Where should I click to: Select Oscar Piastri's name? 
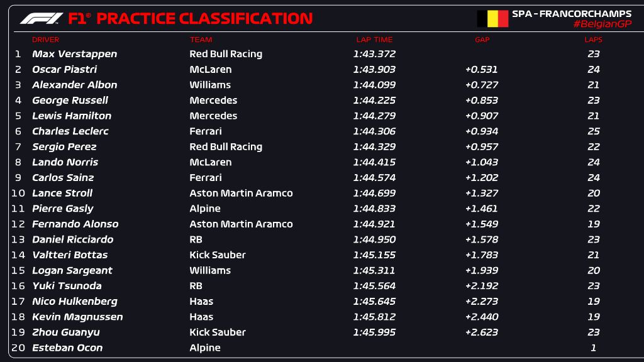pyautogui.click(x=64, y=70)
